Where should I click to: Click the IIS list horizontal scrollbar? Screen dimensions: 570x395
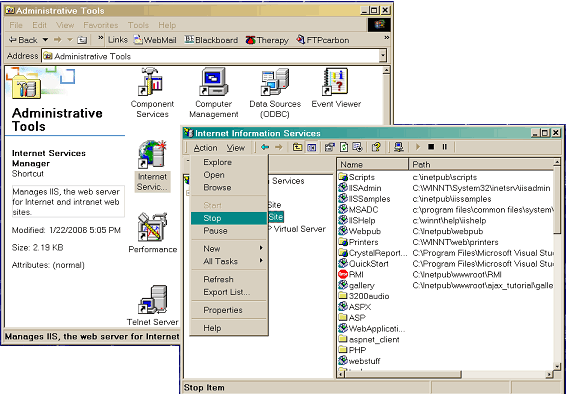[x=444, y=374]
